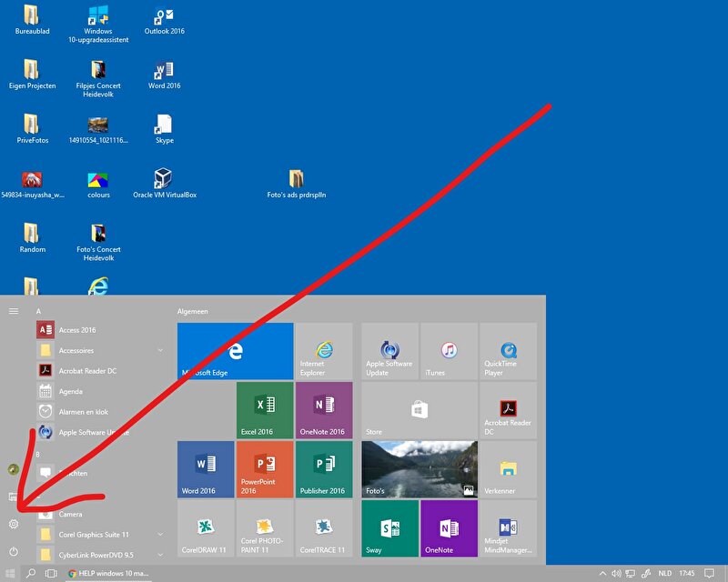This screenshot has height=582, width=728.
Task: Expand the Start hamburger menu
Action: click(14, 311)
